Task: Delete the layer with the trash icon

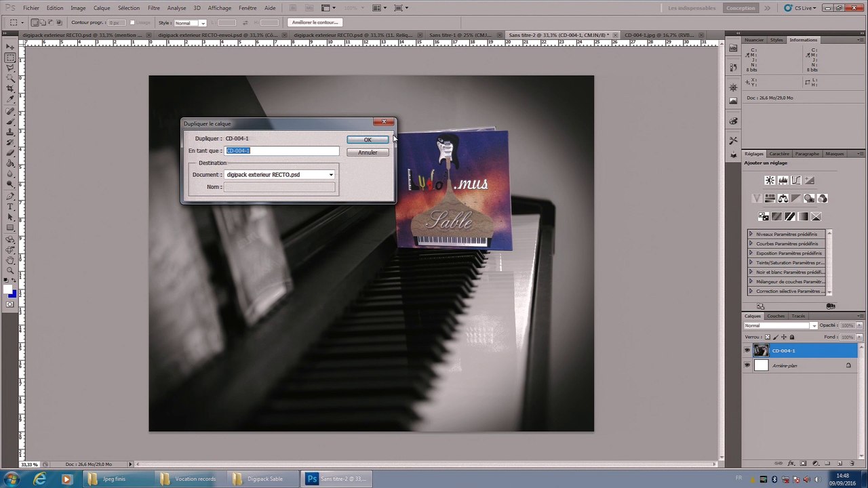Action: (852, 464)
